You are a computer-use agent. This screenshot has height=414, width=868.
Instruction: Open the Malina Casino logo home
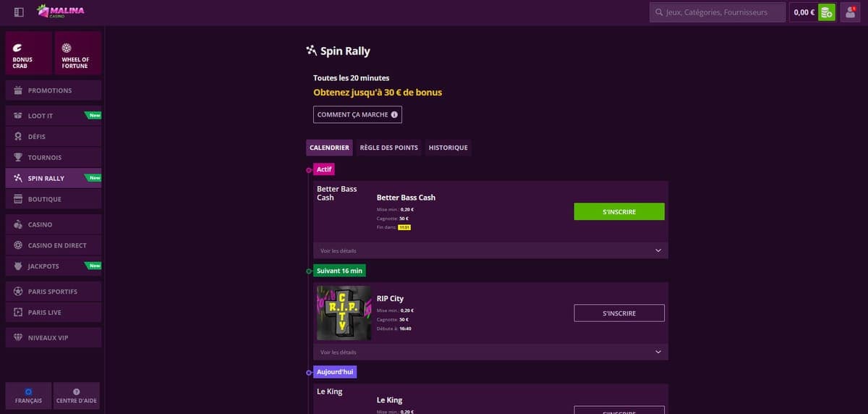(x=61, y=12)
